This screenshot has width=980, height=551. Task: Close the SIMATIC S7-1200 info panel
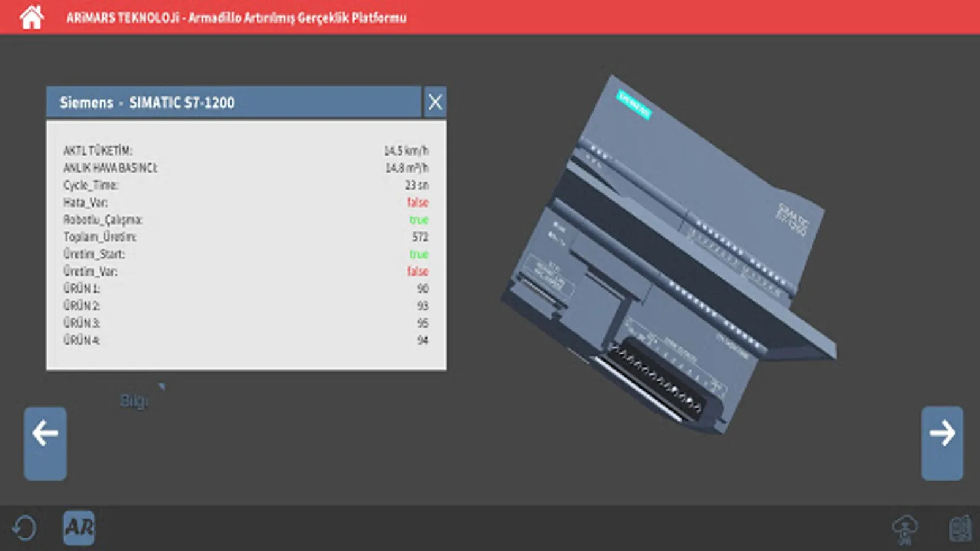435,102
